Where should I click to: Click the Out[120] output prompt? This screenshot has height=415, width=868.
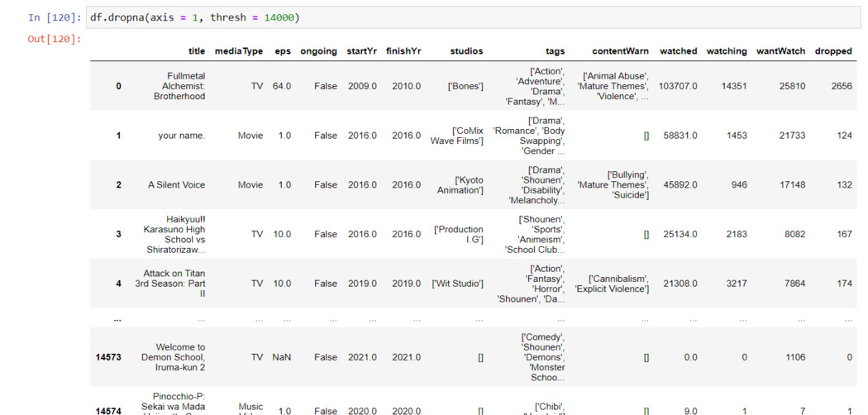[x=55, y=39]
